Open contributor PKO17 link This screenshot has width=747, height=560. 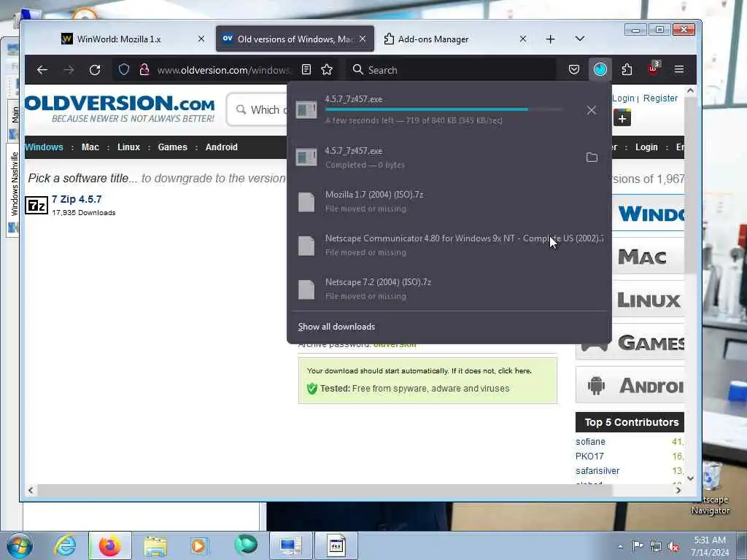[589, 456]
